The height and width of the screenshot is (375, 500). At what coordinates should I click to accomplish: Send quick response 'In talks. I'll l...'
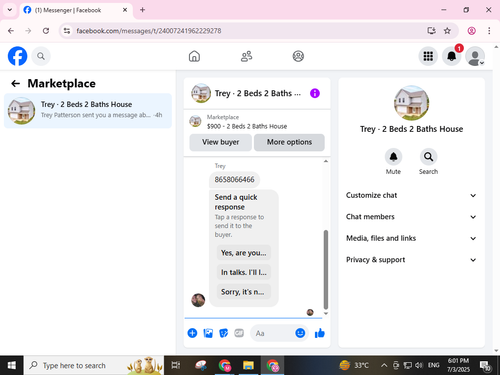244,272
